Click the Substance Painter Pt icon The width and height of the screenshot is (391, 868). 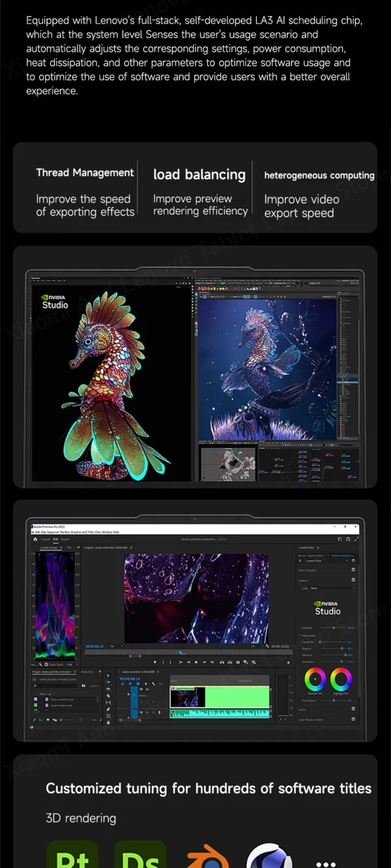coord(72,854)
